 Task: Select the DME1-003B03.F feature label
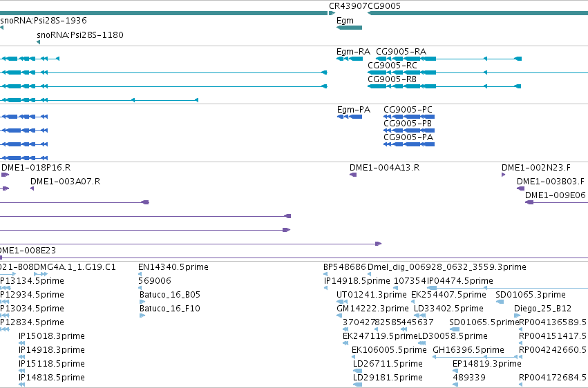tap(551, 182)
